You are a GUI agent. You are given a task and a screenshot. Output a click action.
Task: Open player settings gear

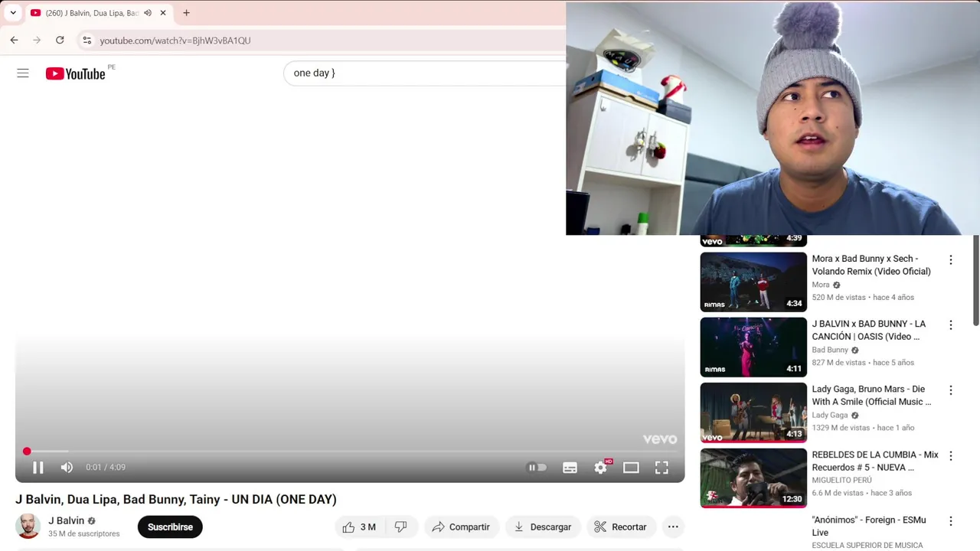click(x=601, y=468)
